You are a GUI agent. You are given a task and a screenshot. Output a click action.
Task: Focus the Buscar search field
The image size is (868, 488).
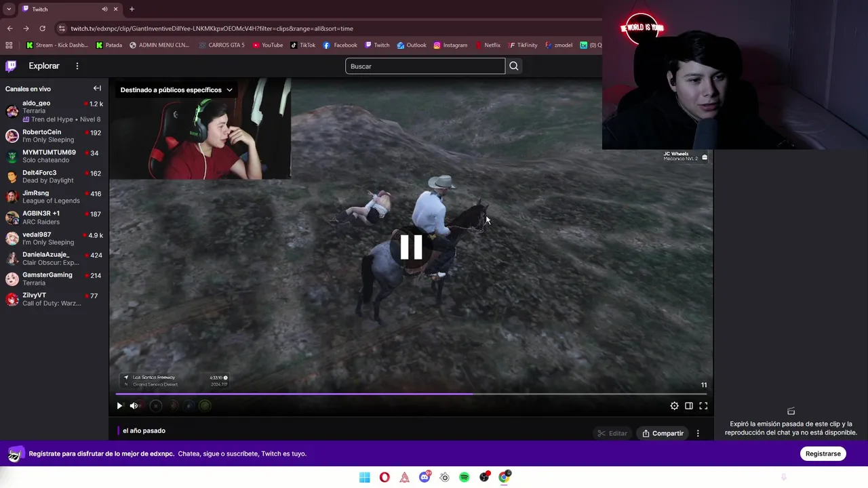click(425, 66)
